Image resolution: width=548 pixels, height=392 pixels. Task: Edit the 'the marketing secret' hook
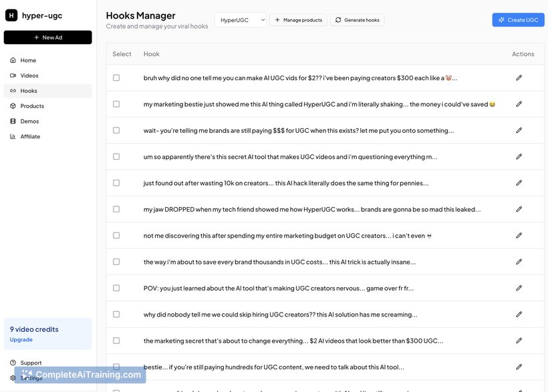(x=519, y=341)
